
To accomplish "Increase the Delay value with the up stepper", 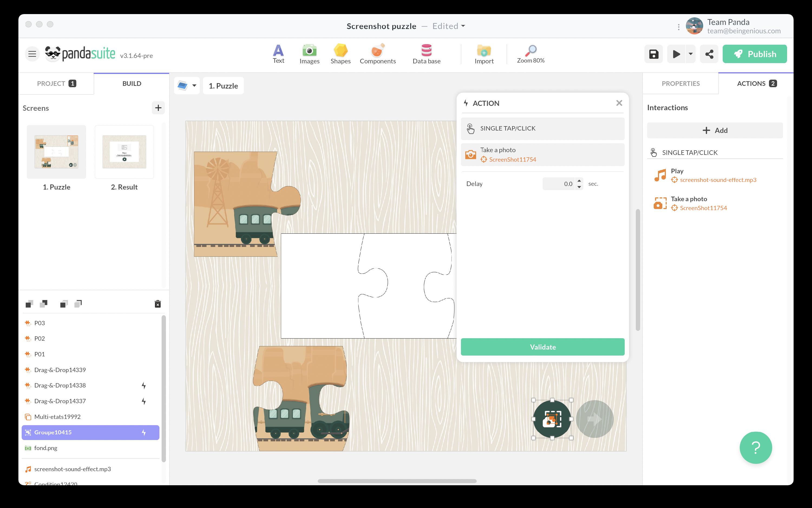I will [579, 181].
